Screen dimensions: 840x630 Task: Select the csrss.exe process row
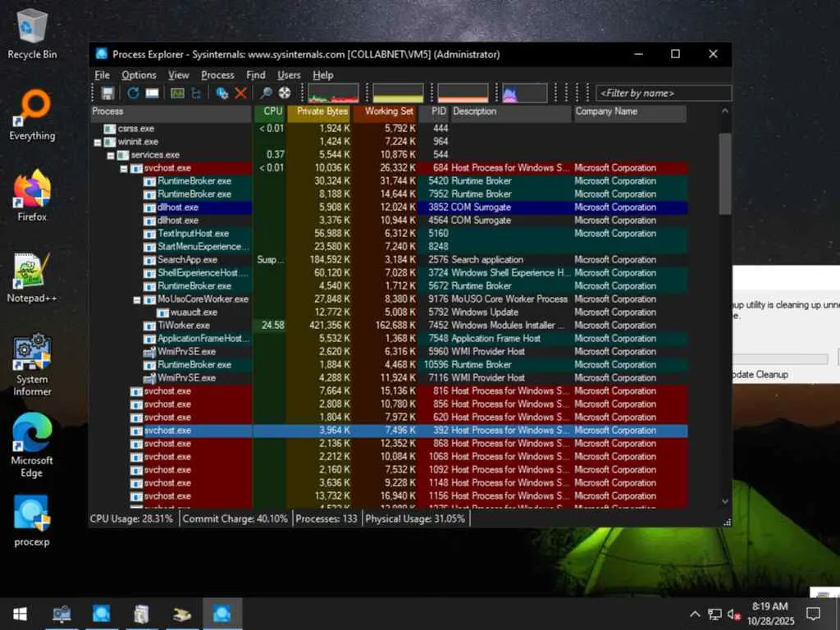point(388,129)
